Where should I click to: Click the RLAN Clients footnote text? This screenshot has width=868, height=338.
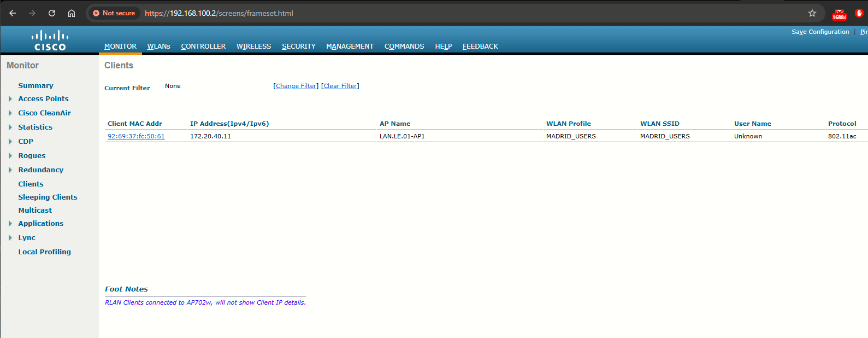coord(205,302)
